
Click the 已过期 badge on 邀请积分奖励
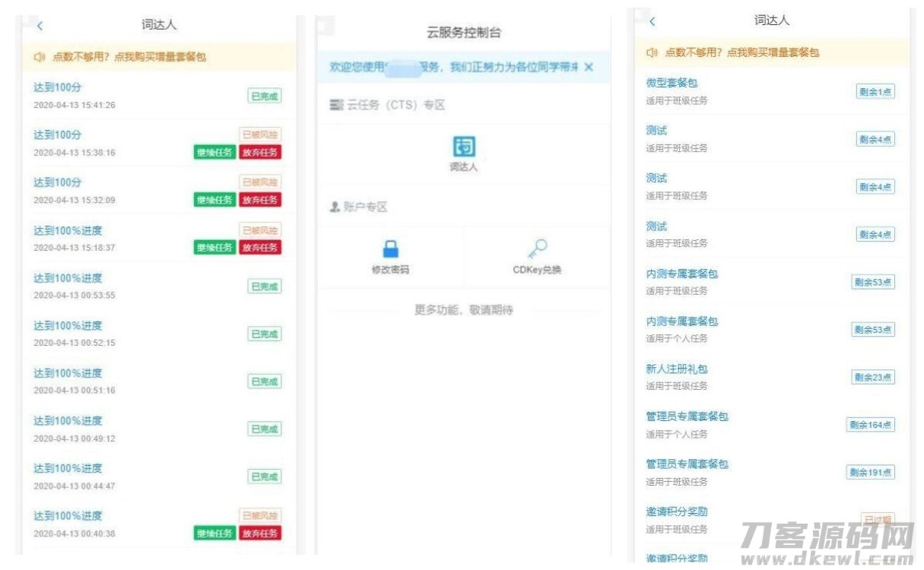pyautogui.click(x=878, y=520)
